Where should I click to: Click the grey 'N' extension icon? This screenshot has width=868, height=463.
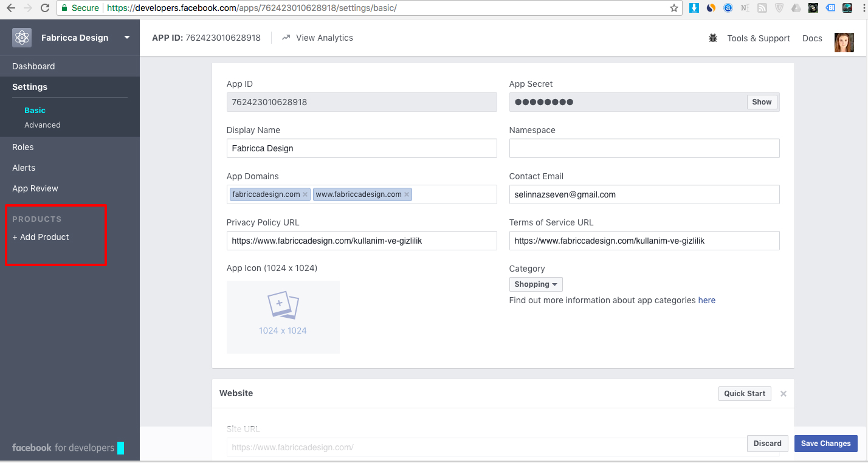click(x=745, y=8)
